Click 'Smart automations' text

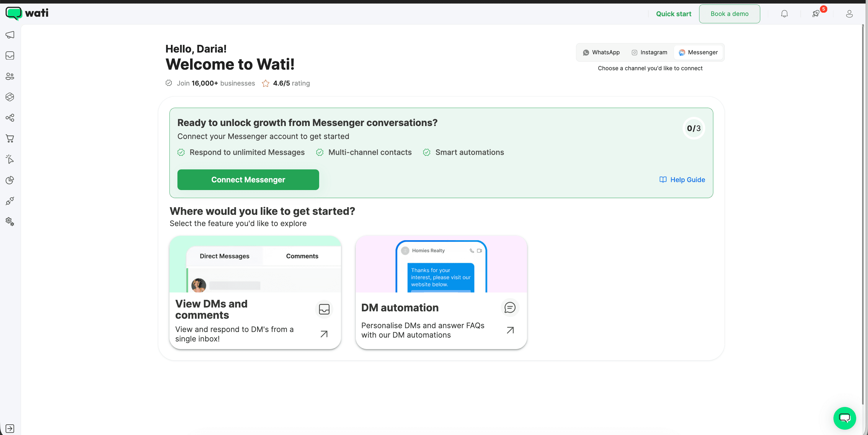pyautogui.click(x=469, y=152)
